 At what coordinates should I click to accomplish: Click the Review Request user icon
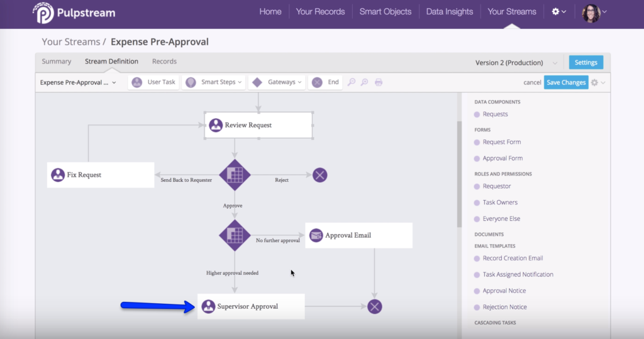click(x=216, y=125)
